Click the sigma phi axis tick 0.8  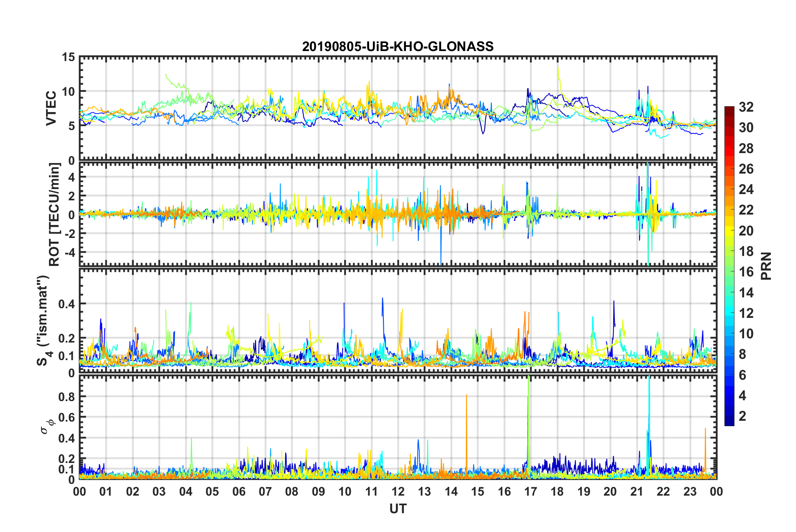[x=67, y=396]
